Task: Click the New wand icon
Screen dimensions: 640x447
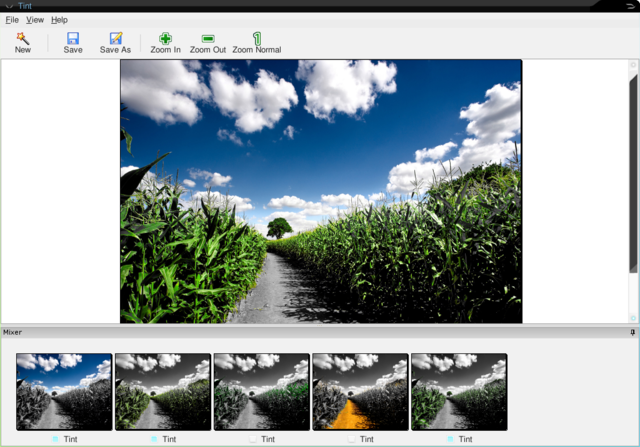Action: [x=22, y=38]
